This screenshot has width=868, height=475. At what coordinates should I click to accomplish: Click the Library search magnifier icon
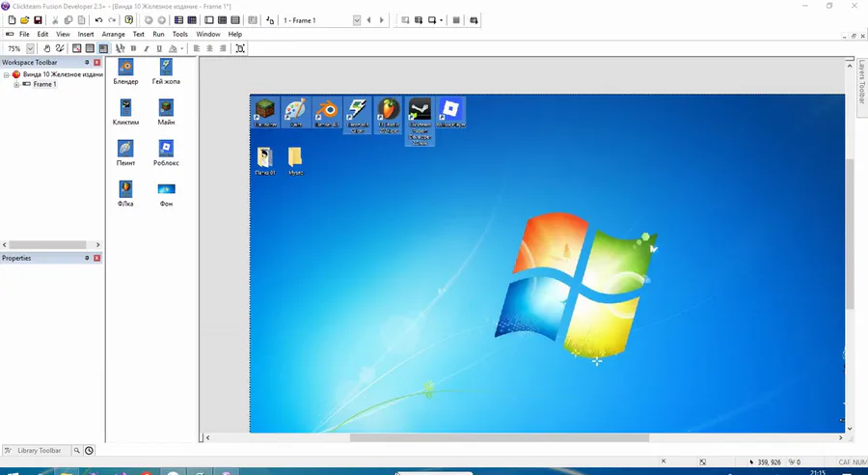(77, 451)
